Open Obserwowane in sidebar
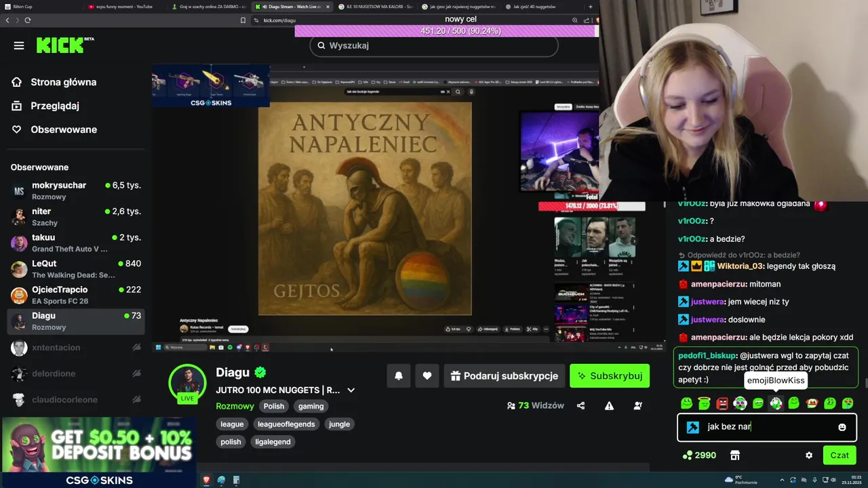This screenshot has width=868, height=488. 55,129
